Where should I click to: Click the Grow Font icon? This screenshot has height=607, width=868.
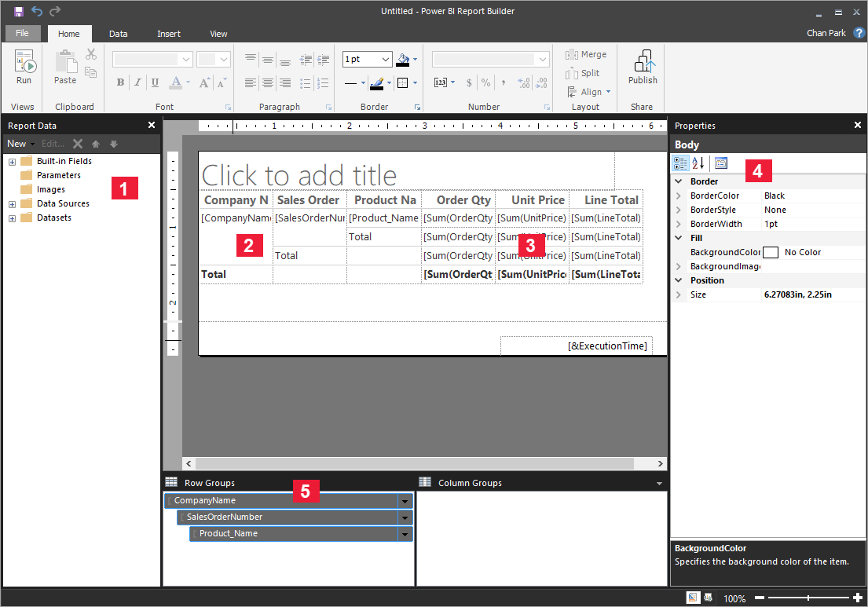pyautogui.click(x=204, y=83)
